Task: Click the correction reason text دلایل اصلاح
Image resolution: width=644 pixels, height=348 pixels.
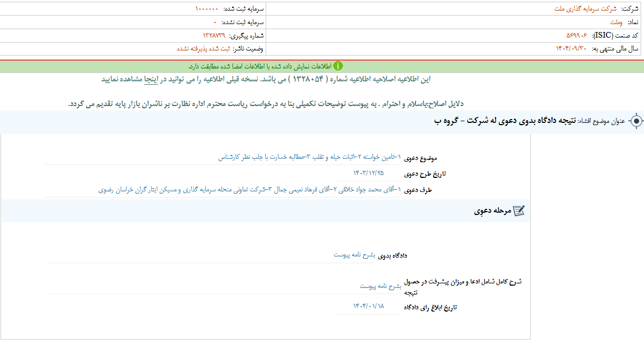Action: coord(266,104)
